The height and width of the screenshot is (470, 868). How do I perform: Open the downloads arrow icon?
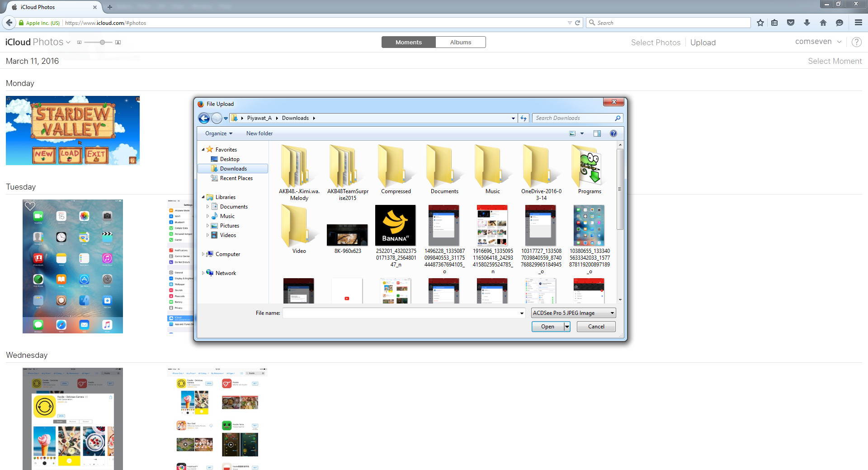(x=807, y=23)
